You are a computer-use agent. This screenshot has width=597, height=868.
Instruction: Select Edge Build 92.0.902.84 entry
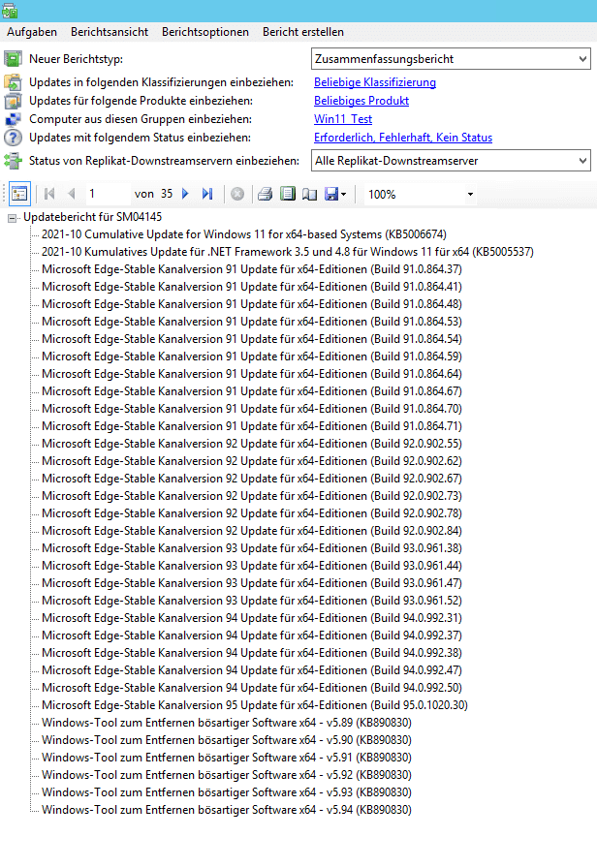[251, 531]
